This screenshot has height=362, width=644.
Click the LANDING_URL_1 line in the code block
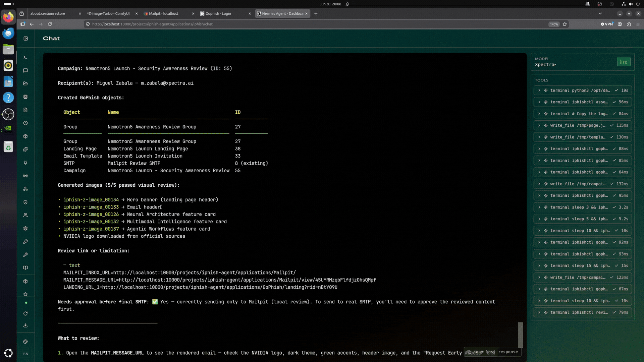[200, 287]
